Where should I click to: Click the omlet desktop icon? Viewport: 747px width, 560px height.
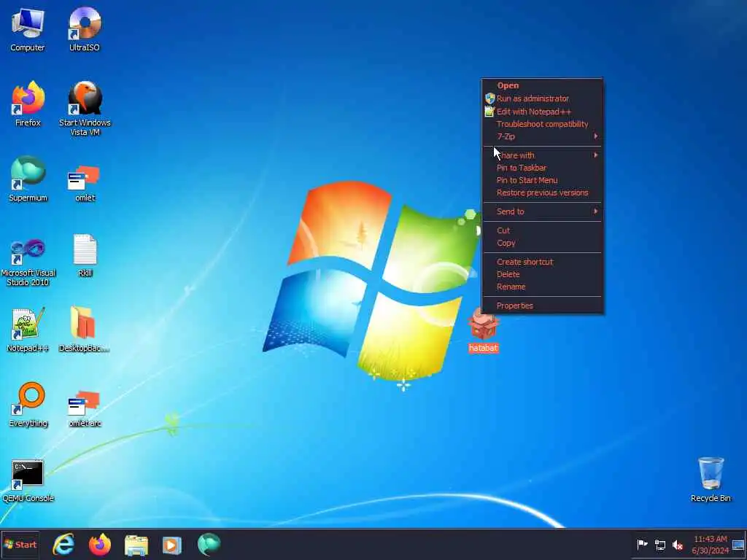click(85, 184)
